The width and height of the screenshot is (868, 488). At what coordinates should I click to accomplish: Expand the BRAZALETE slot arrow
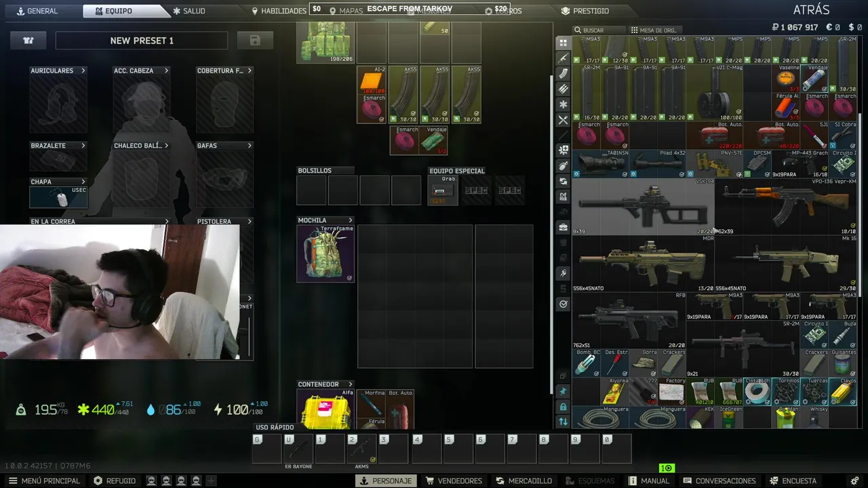tap(83, 146)
